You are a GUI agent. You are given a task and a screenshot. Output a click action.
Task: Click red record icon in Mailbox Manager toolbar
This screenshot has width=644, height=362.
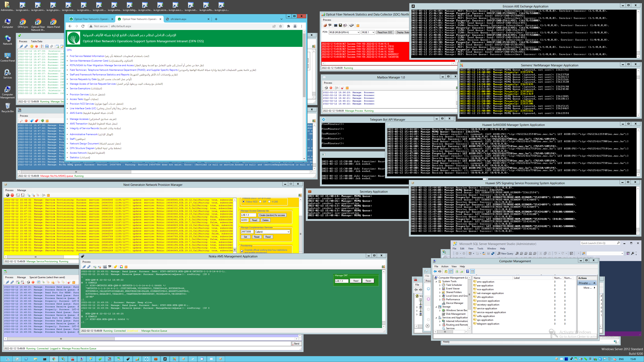pos(331,88)
